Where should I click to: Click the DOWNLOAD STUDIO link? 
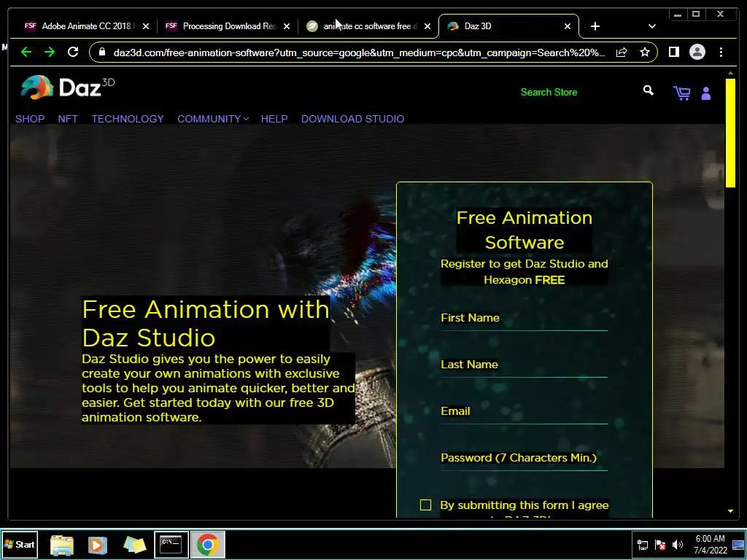pyautogui.click(x=352, y=119)
